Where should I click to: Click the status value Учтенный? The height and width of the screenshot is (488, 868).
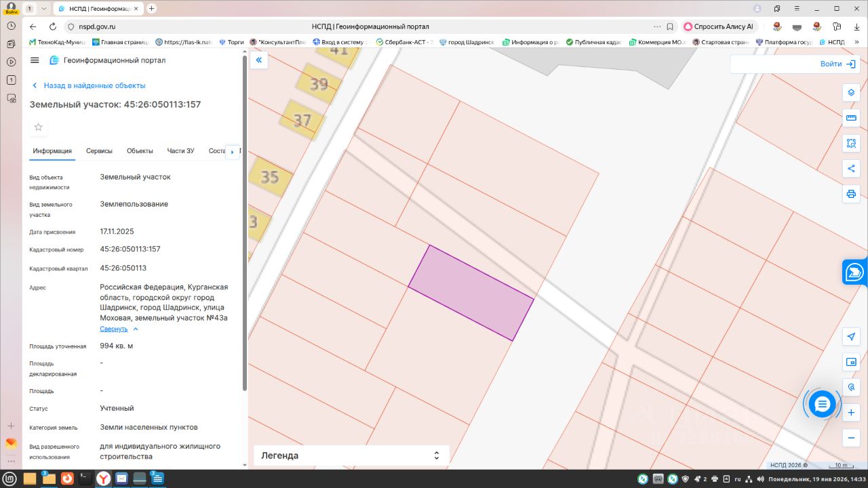click(117, 408)
